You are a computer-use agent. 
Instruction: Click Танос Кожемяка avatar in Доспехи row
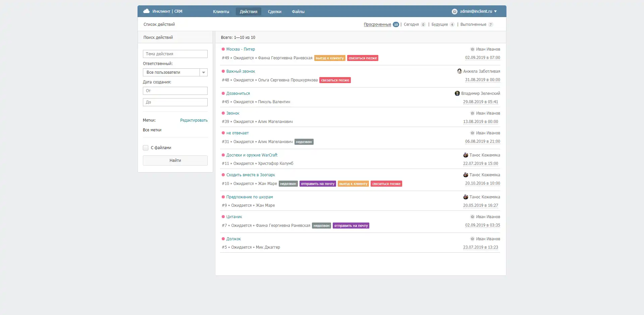point(466,155)
